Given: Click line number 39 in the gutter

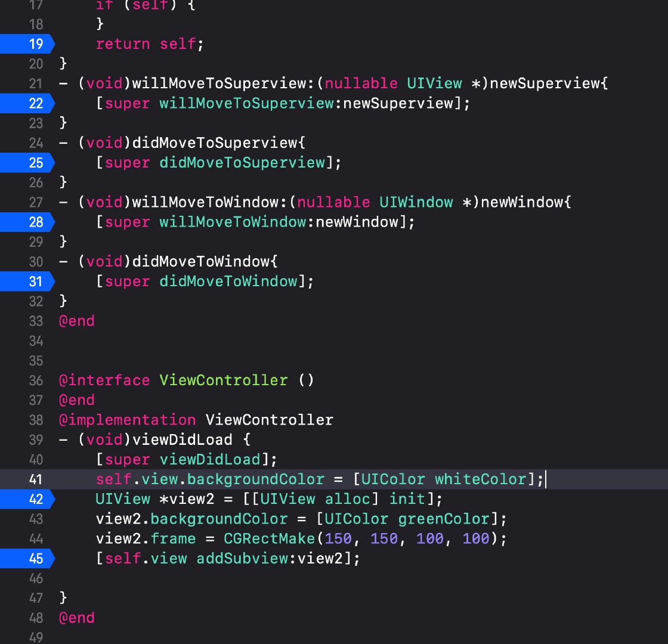Looking at the screenshot, I should [x=36, y=439].
